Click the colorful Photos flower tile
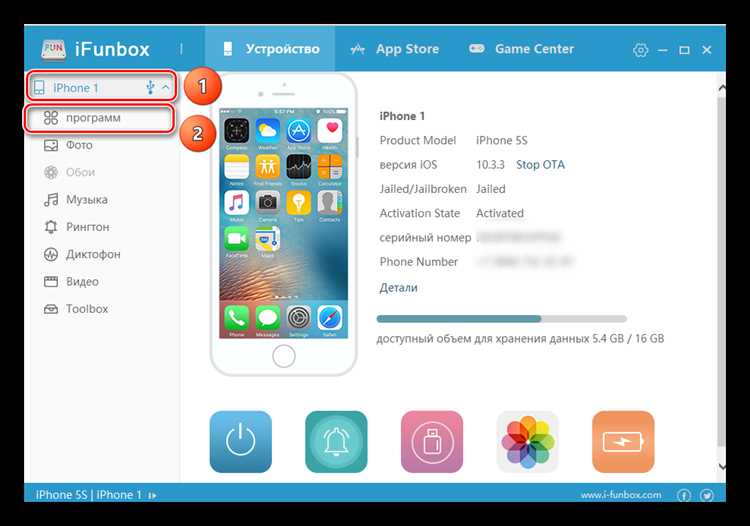This screenshot has height=526, width=750. [x=528, y=442]
